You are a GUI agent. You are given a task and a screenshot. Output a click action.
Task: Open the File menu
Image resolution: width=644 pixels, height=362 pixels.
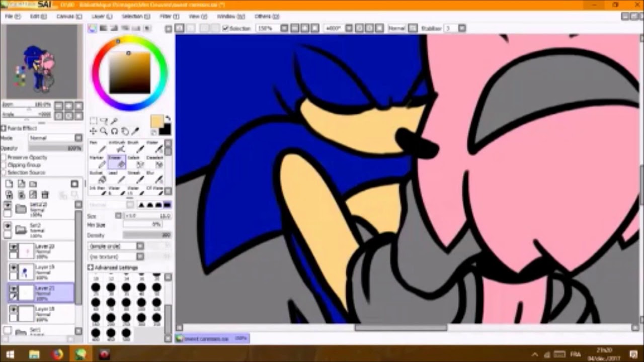point(13,17)
